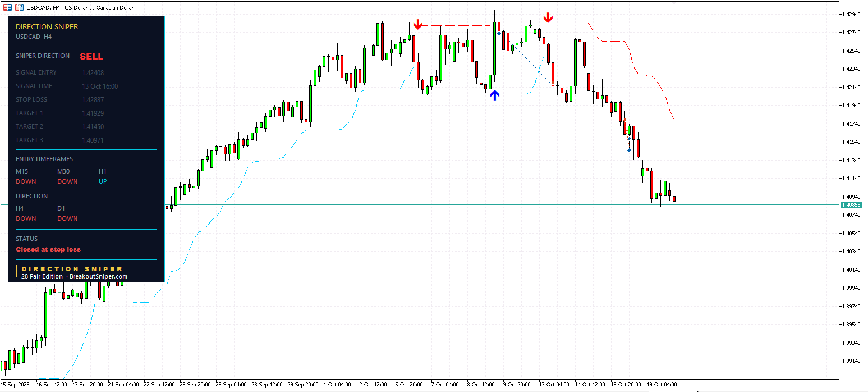868x392 pixels.
Task: Click the 1.42940 price axis label
Action: [x=851, y=14]
